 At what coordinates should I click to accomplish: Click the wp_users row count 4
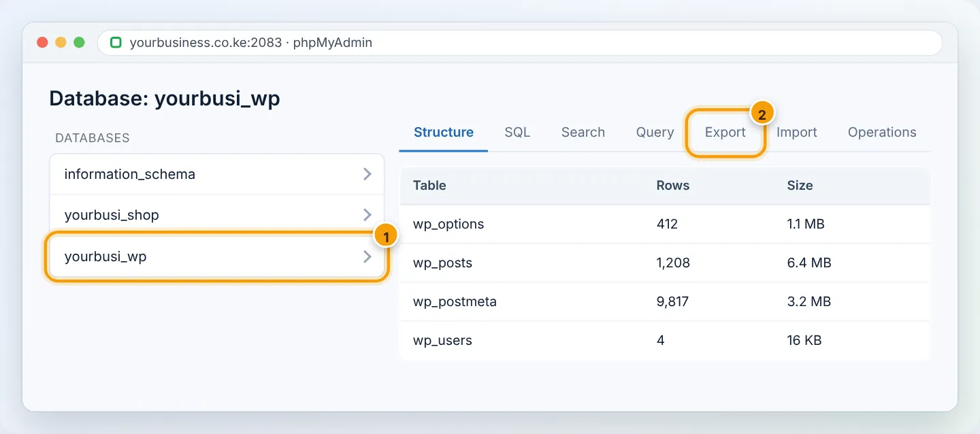[660, 340]
